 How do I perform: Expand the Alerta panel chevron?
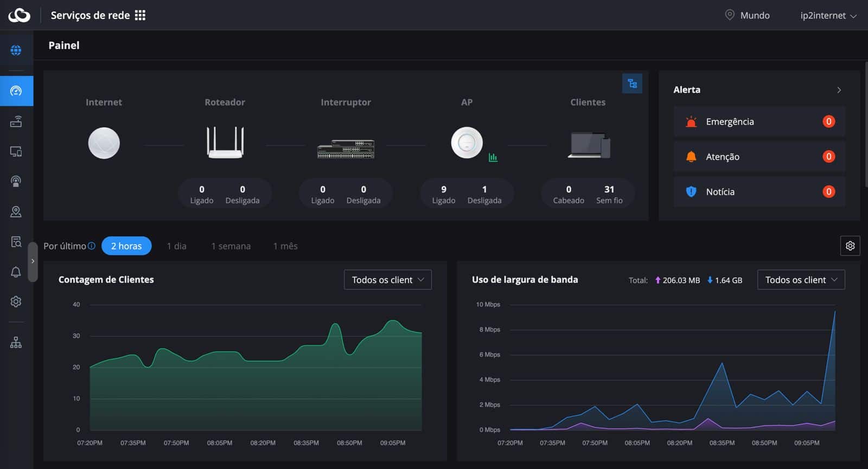[x=839, y=90]
